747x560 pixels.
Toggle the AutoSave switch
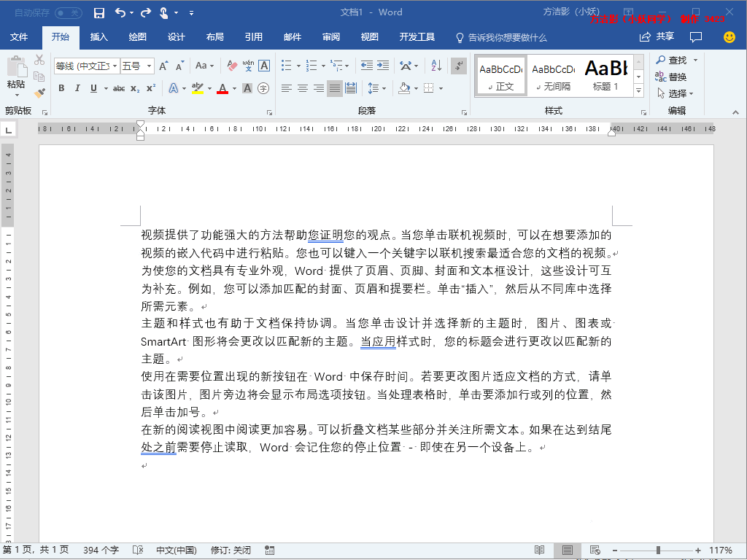(69, 13)
